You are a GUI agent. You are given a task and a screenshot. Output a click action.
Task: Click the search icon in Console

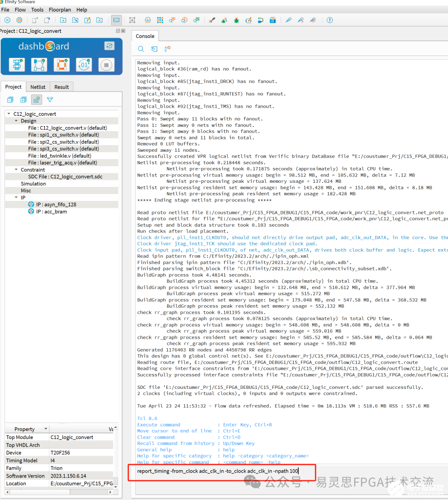[141, 49]
